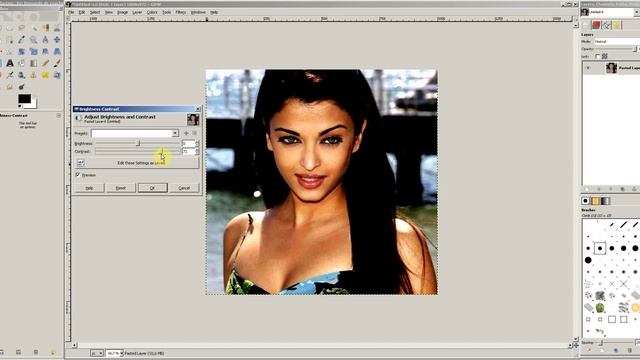Image resolution: width=640 pixels, height=360 pixels.
Task: Open the Colors menu
Action: coord(152,12)
